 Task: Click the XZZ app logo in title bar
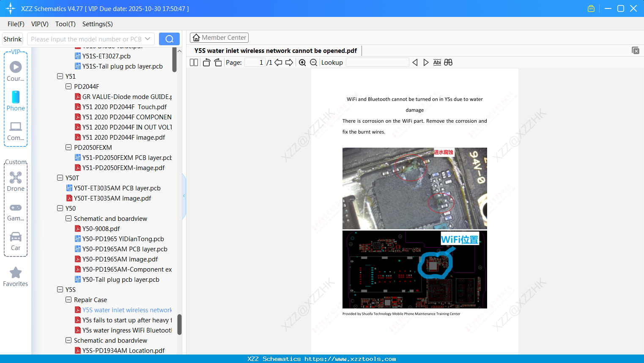(11, 8)
